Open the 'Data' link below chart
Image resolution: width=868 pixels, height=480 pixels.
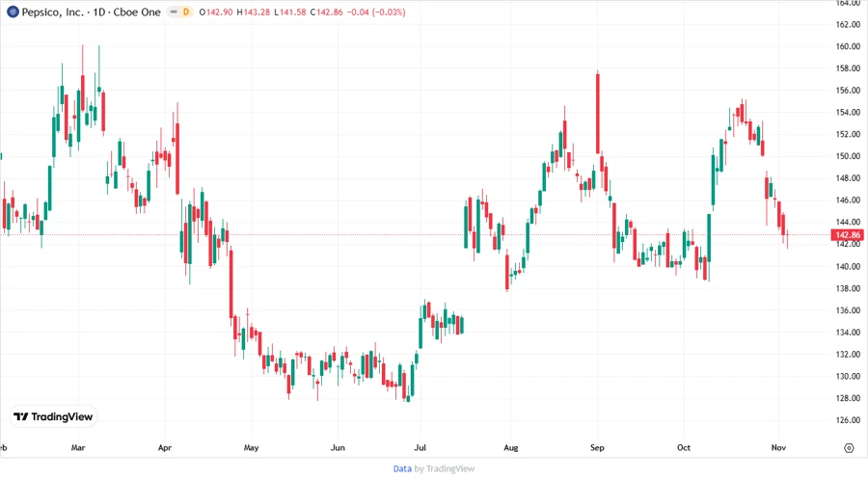click(402, 469)
